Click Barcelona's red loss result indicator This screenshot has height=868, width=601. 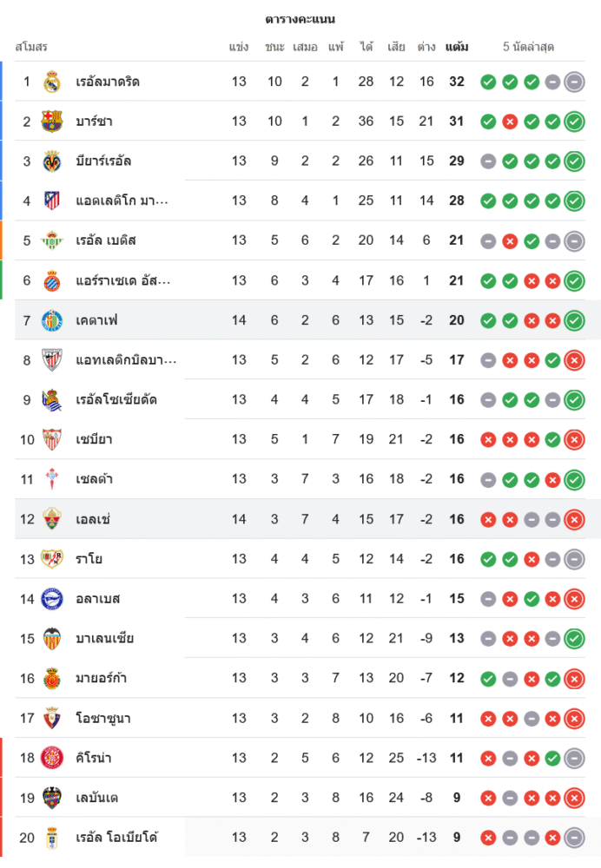pos(510,122)
